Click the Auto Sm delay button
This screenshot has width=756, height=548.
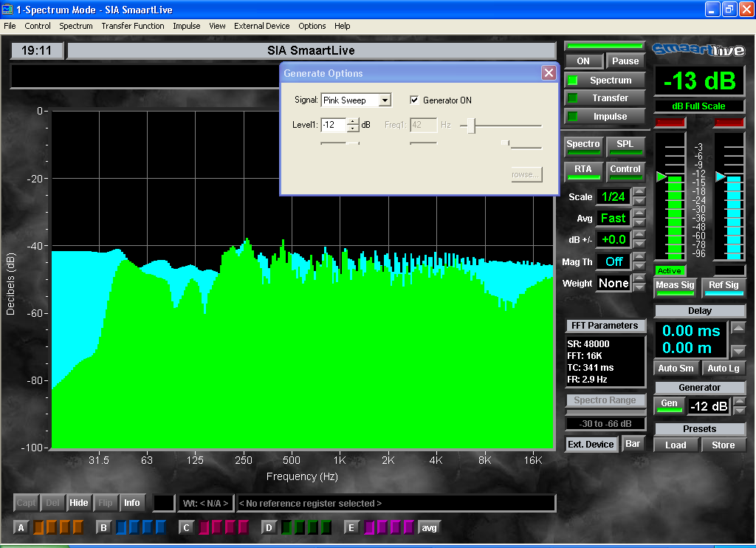click(x=676, y=369)
